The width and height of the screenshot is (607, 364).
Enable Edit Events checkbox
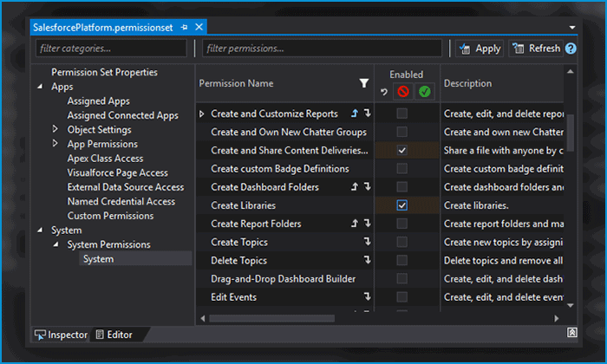(402, 297)
